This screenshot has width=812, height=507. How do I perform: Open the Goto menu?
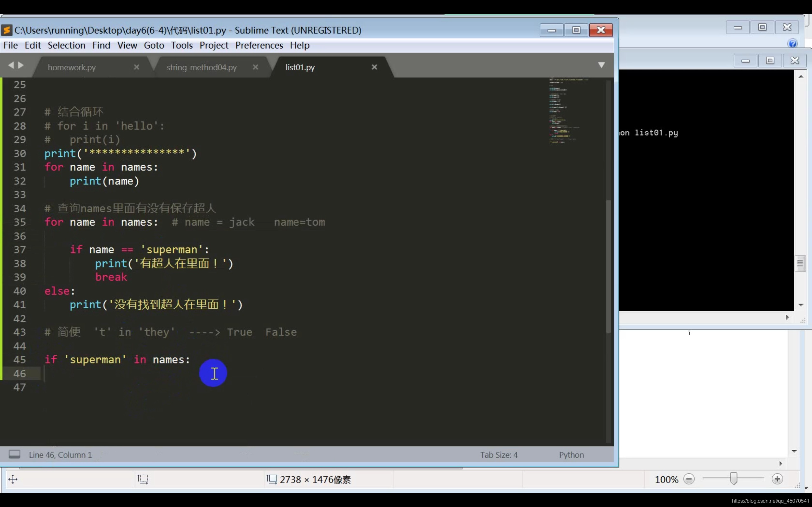(x=154, y=45)
